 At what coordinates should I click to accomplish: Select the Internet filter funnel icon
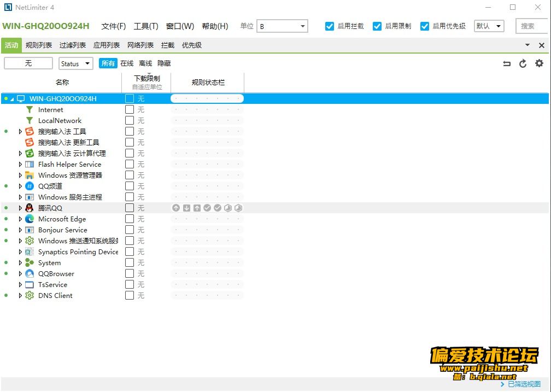coord(30,110)
